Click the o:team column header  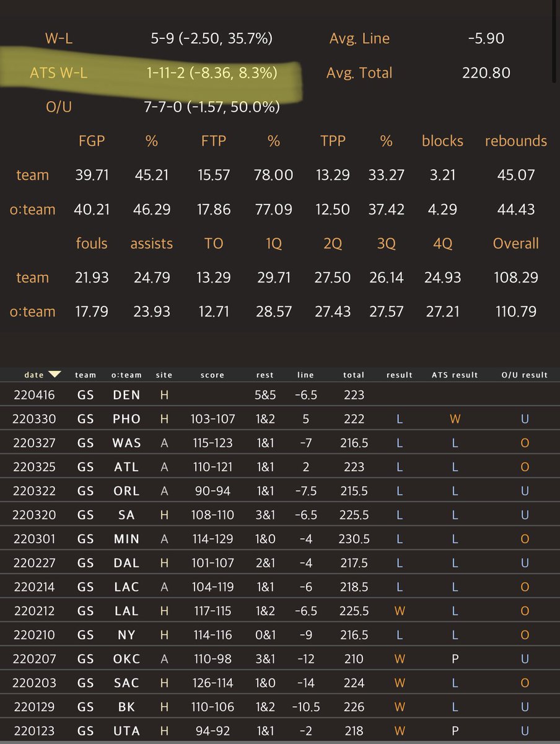126,374
